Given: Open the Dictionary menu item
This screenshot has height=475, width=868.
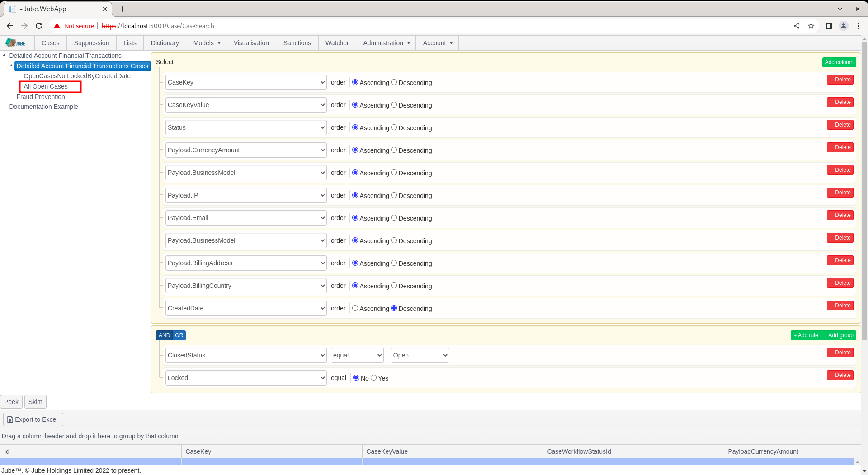Looking at the screenshot, I should (165, 43).
